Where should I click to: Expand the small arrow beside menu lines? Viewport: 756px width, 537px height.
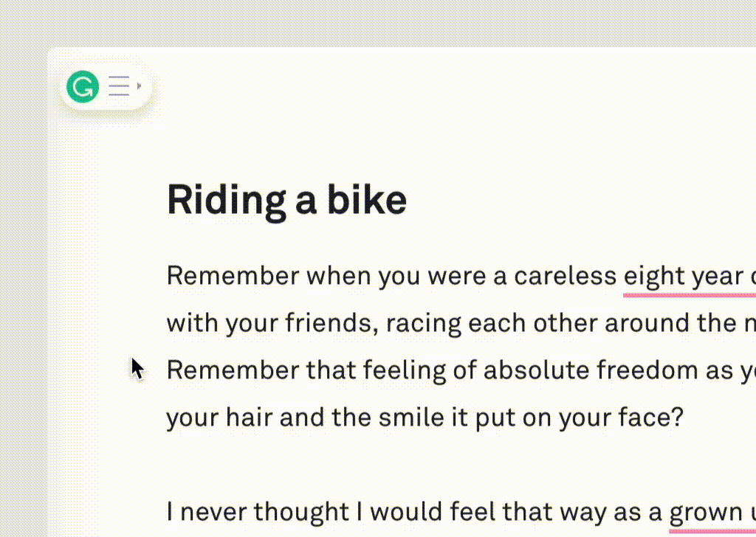pos(139,86)
